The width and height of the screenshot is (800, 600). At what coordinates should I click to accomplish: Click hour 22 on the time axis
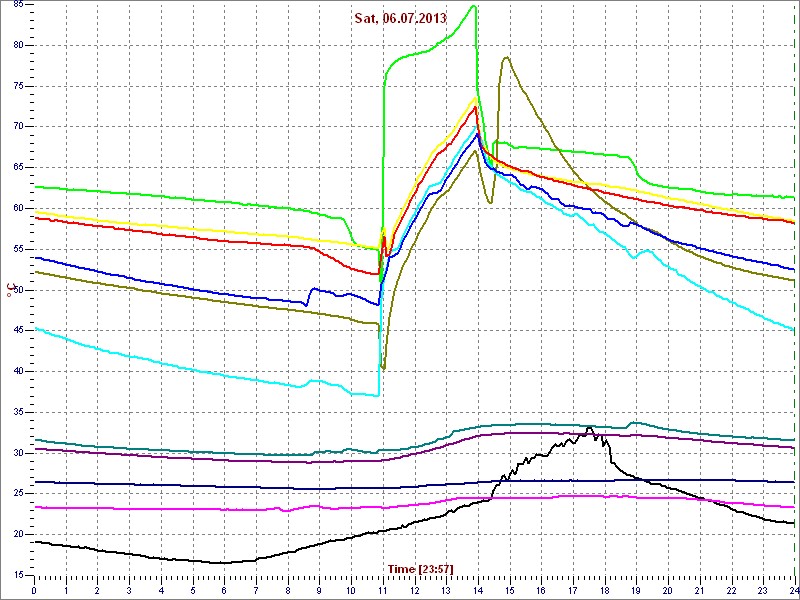pyautogui.click(x=731, y=590)
